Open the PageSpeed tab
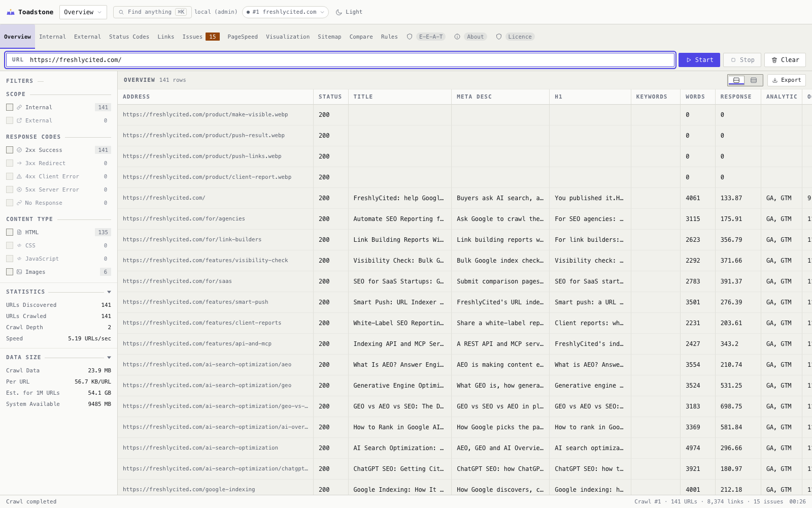Screen dimensions: 812x508 click(x=243, y=37)
